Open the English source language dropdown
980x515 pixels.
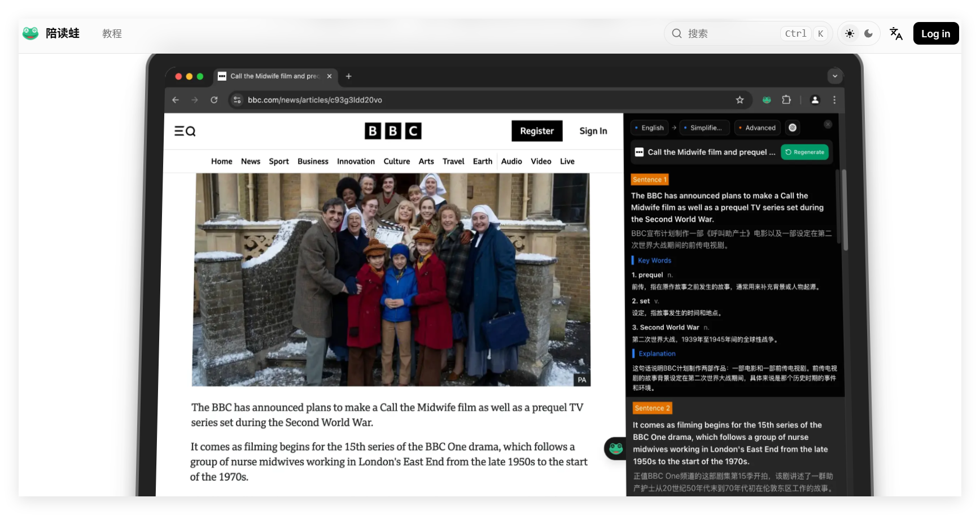point(649,128)
